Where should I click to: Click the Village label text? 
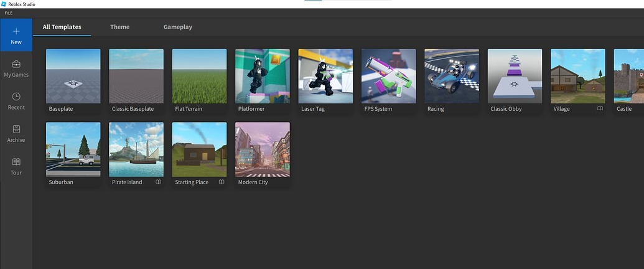tap(561, 109)
